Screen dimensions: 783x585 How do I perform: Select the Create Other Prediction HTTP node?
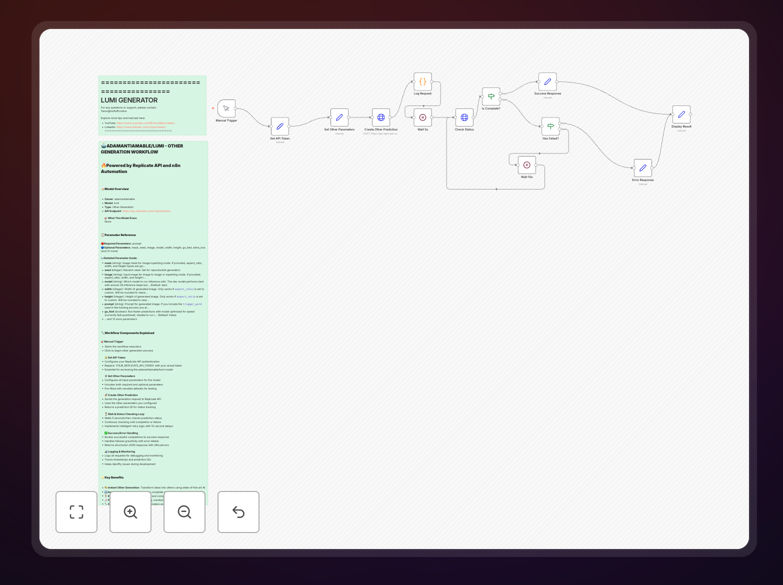(381, 117)
